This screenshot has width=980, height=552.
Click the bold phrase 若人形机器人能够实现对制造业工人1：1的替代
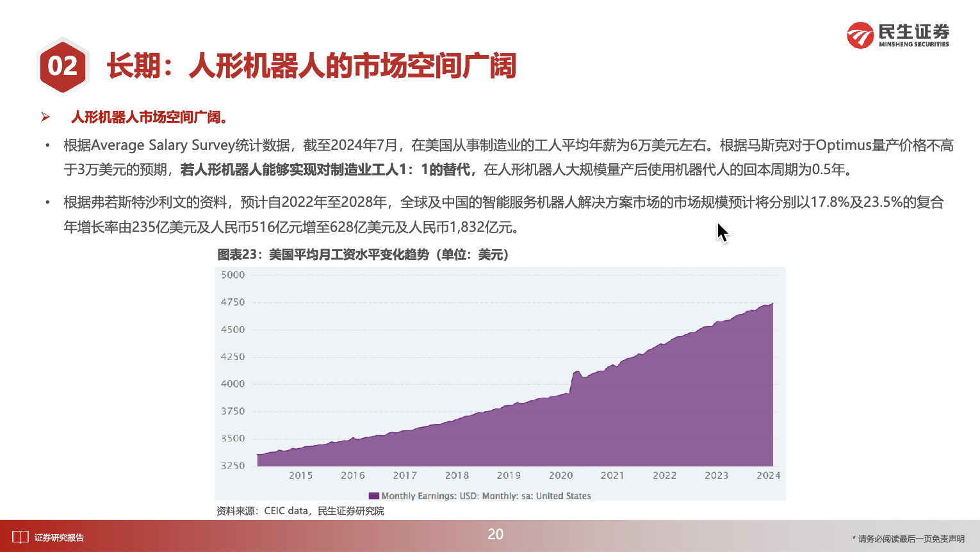click(x=325, y=170)
